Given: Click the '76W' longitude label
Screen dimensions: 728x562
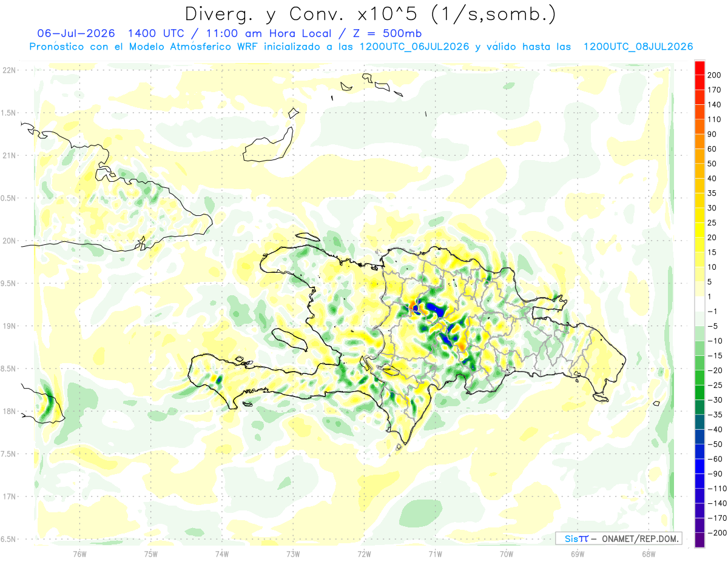Looking at the screenshot, I should 79,554.
